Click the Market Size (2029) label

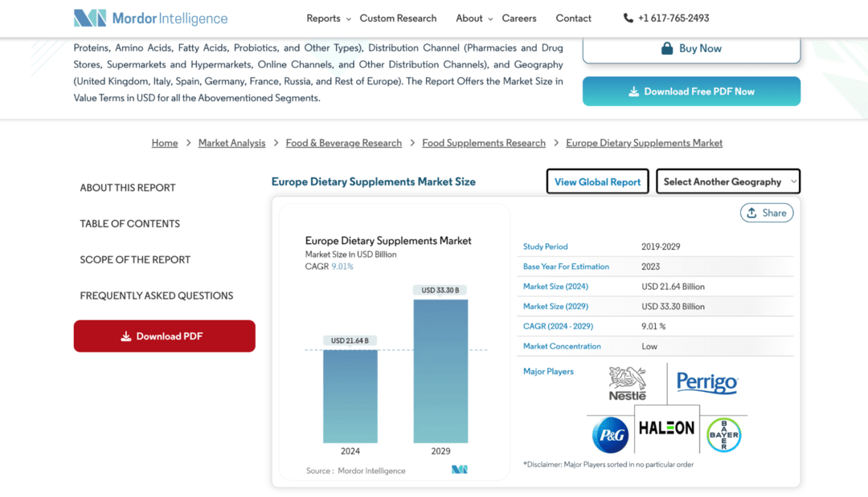point(556,306)
